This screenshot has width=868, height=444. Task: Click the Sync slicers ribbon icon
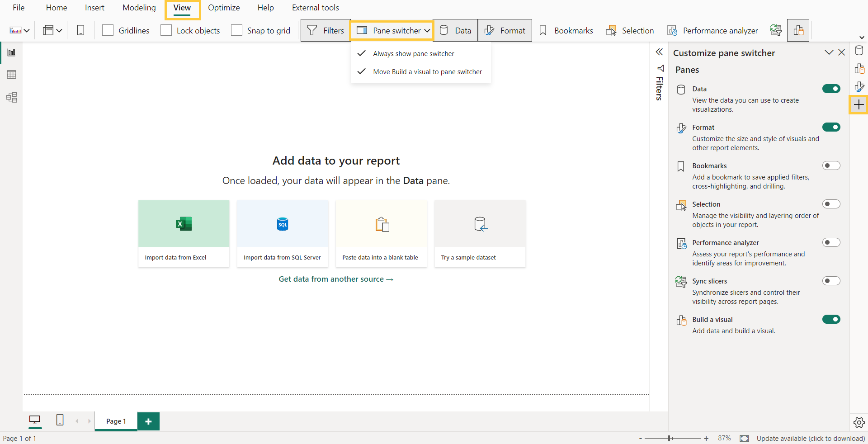[x=776, y=30]
